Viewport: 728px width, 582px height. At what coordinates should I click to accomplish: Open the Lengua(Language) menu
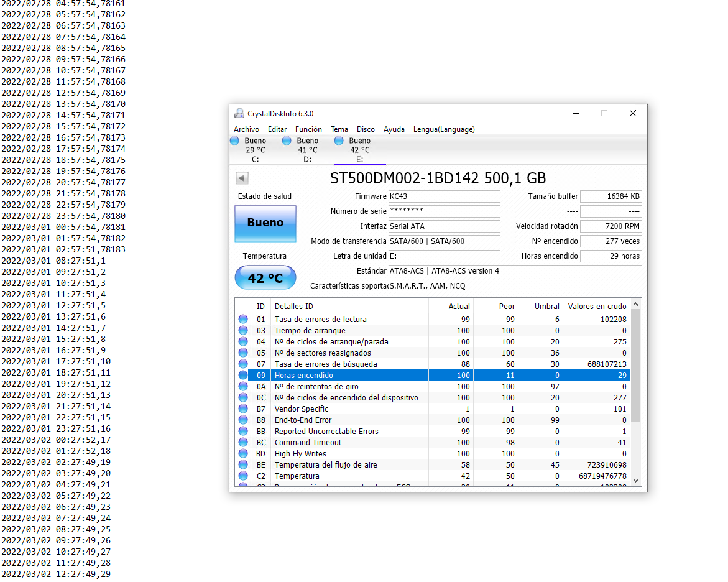tap(444, 129)
